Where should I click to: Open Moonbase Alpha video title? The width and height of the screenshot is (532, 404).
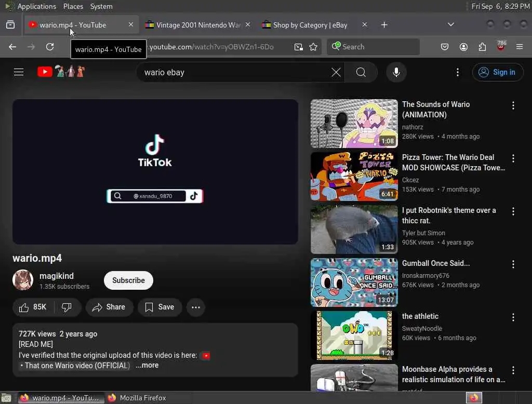pyautogui.click(x=453, y=374)
